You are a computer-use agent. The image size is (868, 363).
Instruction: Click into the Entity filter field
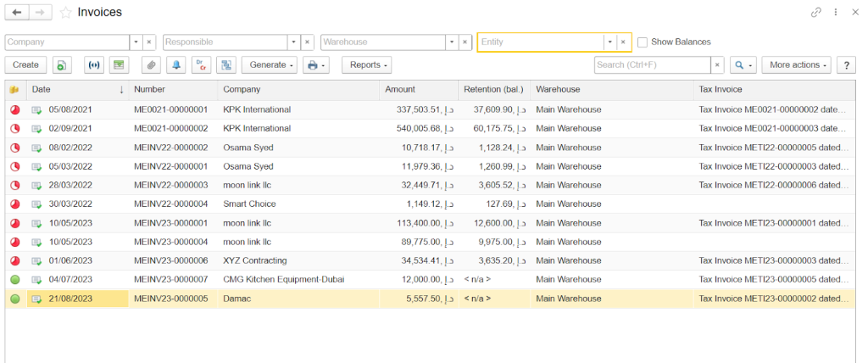(541, 42)
